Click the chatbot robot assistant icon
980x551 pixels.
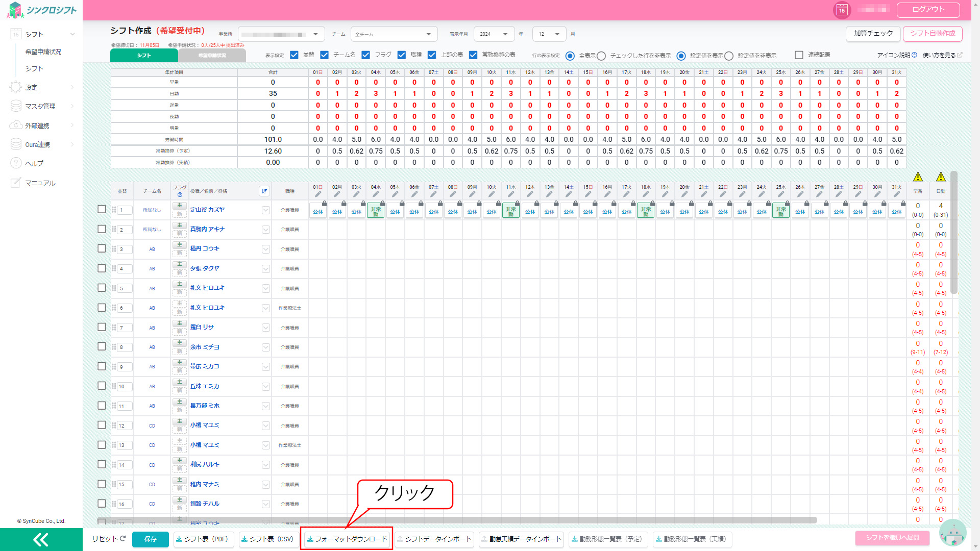[952, 533]
